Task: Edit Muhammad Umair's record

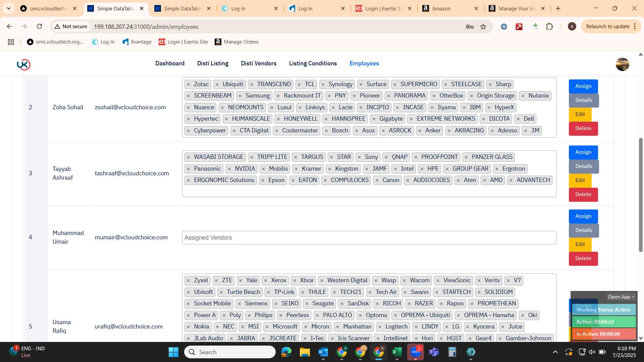Action: pyautogui.click(x=580, y=245)
